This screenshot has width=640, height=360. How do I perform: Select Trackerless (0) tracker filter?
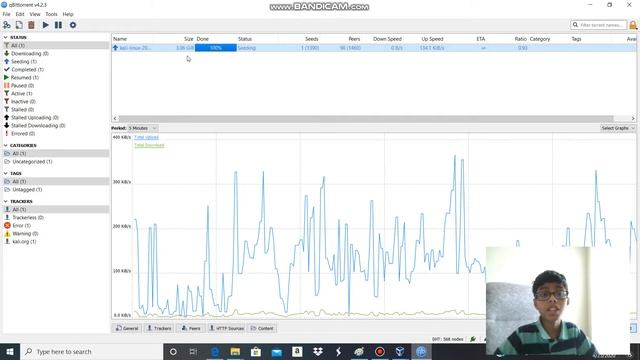pyautogui.click(x=28, y=218)
